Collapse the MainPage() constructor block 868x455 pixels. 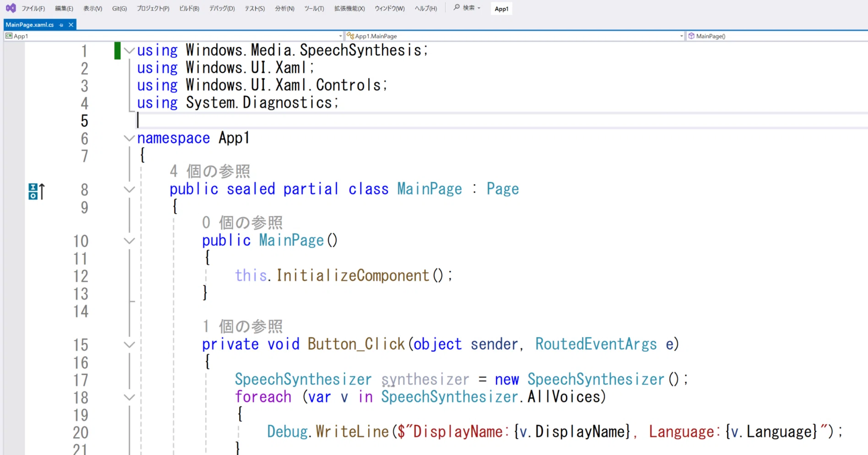click(x=130, y=241)
